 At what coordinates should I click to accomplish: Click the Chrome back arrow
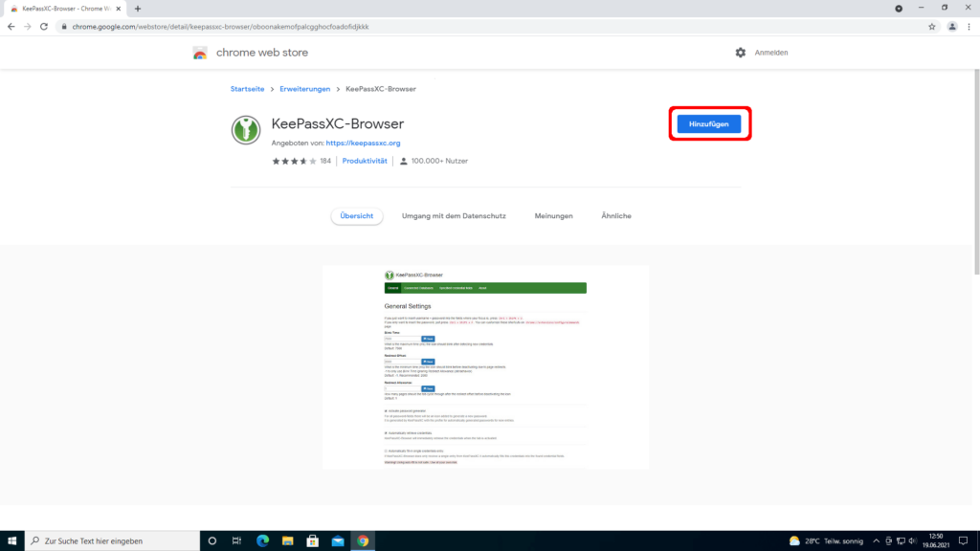click(x=11, y=27)
